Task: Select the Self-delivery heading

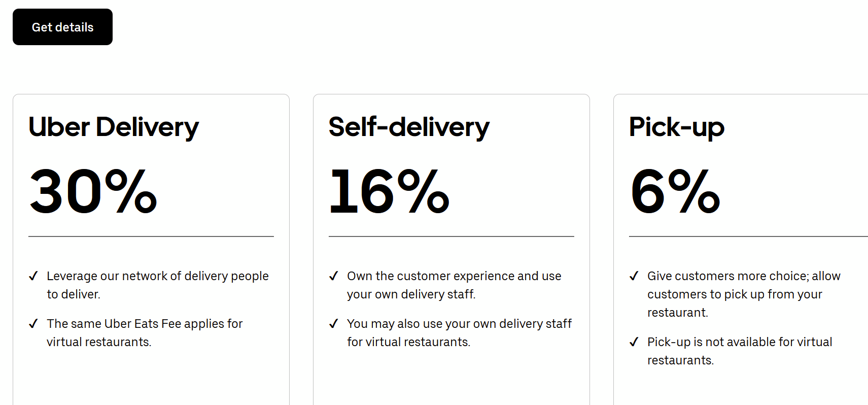Action: (409, 127)
